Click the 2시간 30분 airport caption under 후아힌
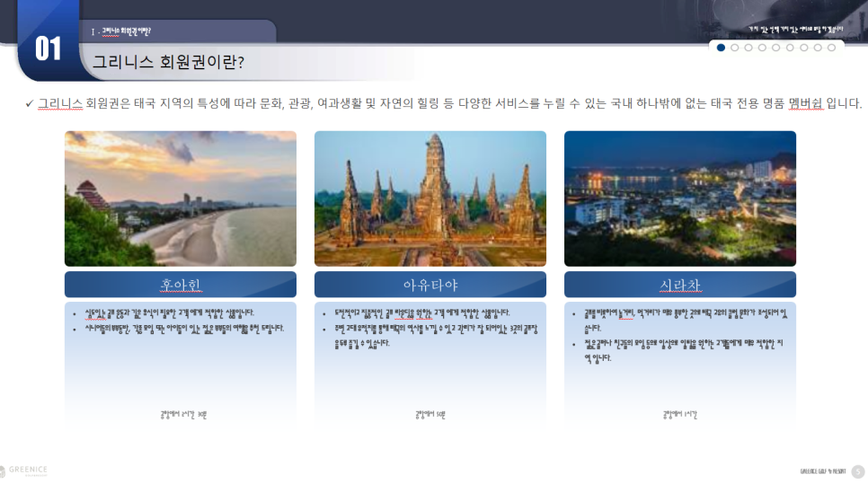This screenshot has height=484, width=868. tap(183, 414)
